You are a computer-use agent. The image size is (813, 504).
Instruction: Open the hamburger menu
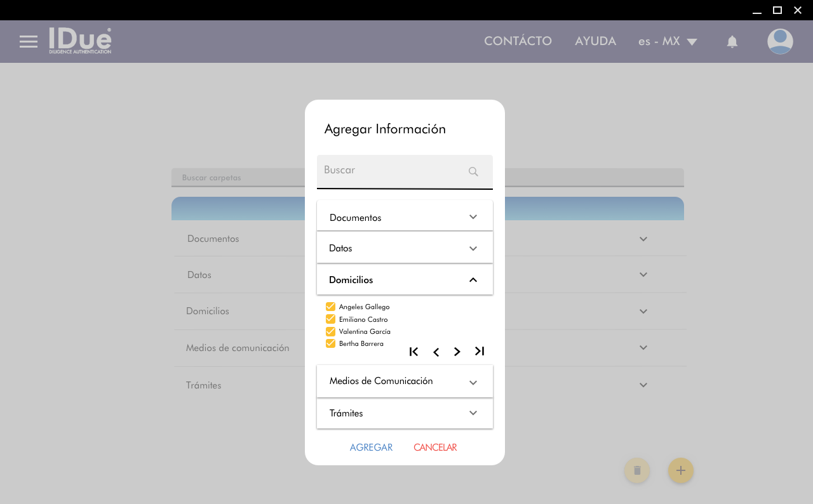[x=29, y=42]
